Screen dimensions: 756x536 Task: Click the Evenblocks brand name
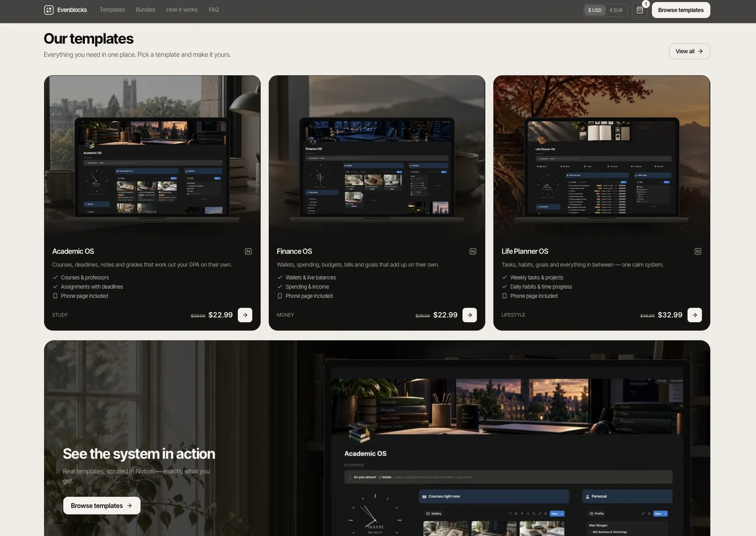tap(72, 10)
